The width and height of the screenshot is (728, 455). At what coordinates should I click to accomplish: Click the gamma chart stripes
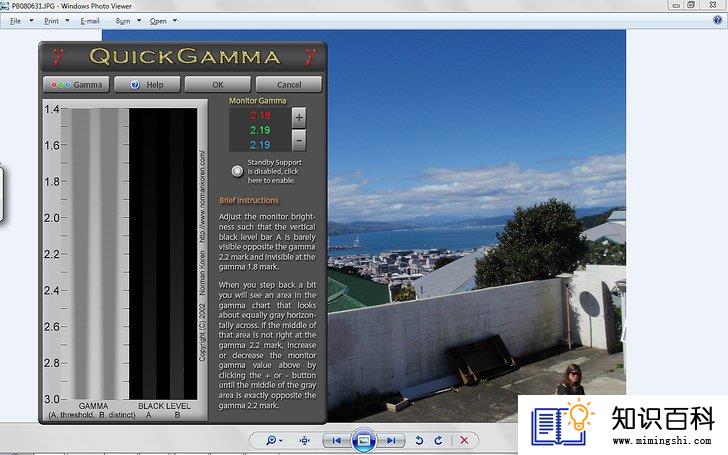[x=95, y=254]
